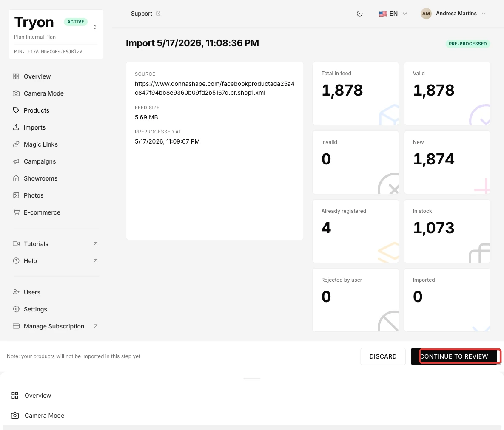
Task: Click the In stock 1,073 card
Action: pos(447,231)
